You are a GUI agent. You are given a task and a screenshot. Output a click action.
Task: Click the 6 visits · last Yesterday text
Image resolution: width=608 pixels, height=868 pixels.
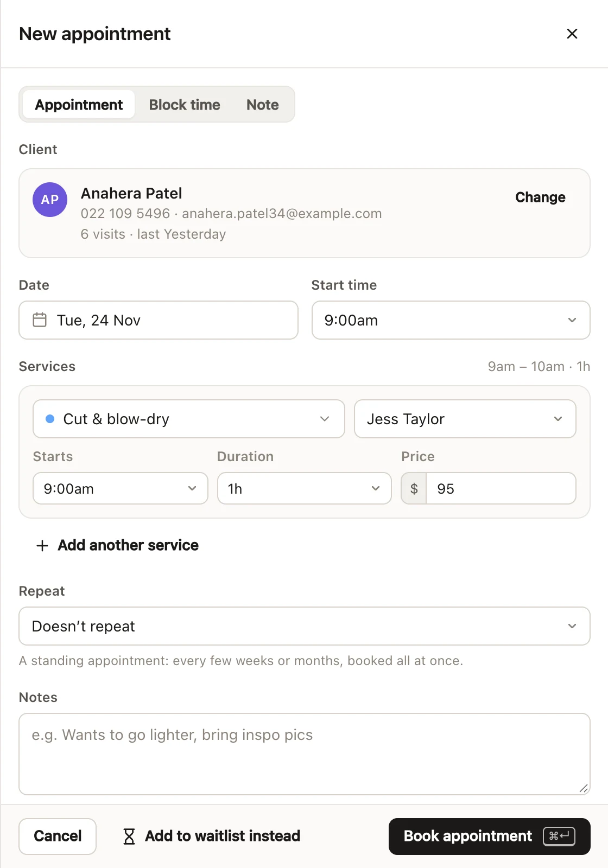pyautogui.click(x=153, y=234)
